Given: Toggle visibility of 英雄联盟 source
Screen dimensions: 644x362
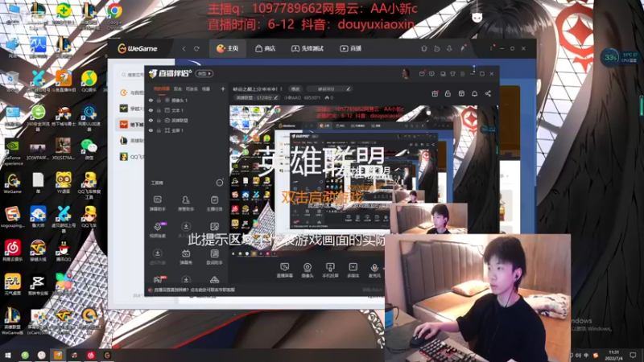Looking at the screenshot, I should coord(151,120).
